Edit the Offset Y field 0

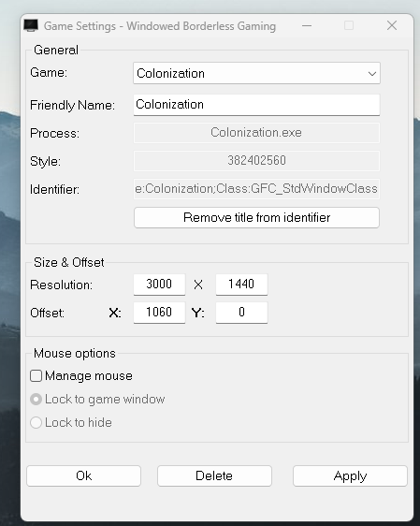(241, 313)
